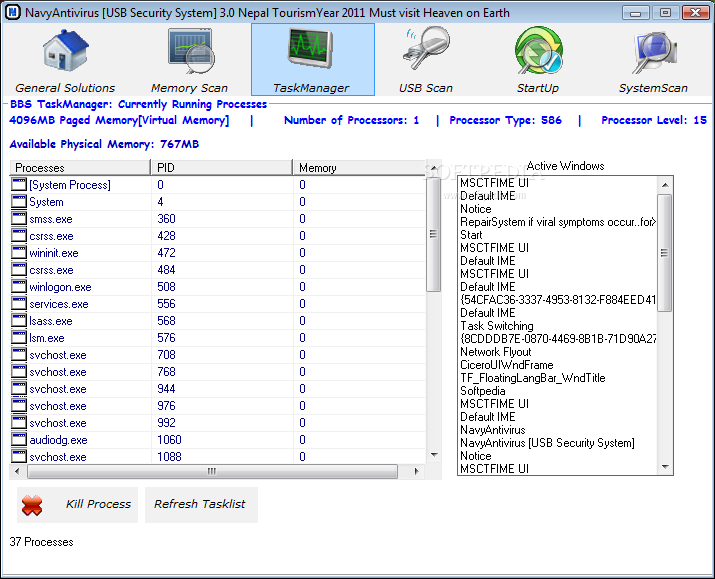Select Start in Active Windows
The height and width of the screenshot is (579, 715).
point(471,235)
